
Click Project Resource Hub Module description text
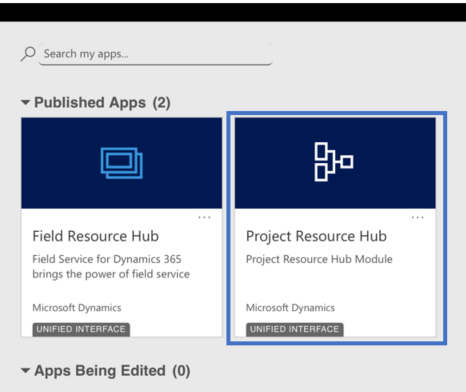click(319, 259)
